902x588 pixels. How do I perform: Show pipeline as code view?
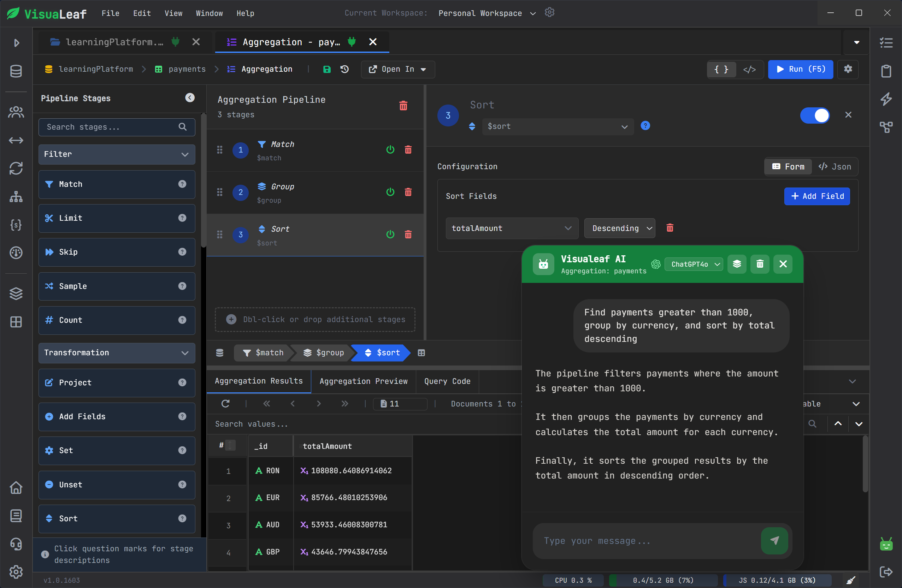pyautogui.click(x=749, y=69)
